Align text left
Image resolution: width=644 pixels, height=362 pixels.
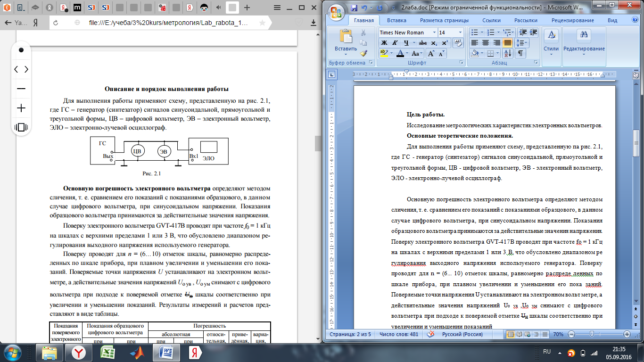click(475, 43)
